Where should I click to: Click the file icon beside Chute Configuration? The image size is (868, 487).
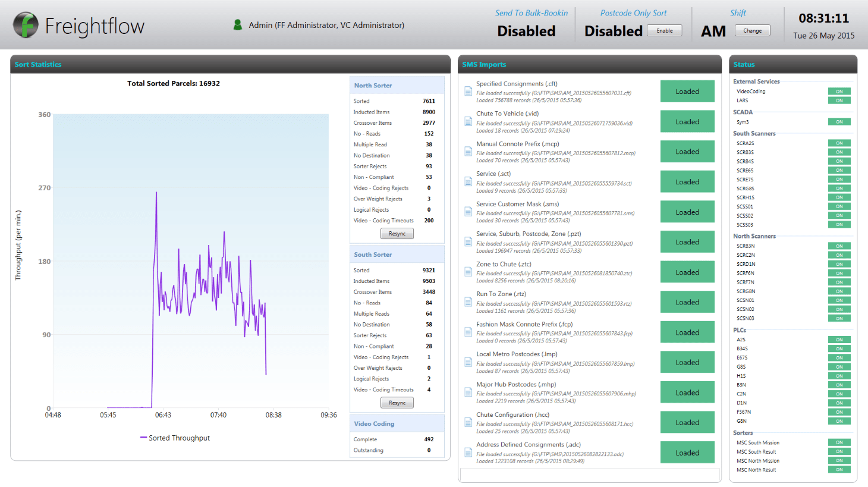tap(467, 422)
